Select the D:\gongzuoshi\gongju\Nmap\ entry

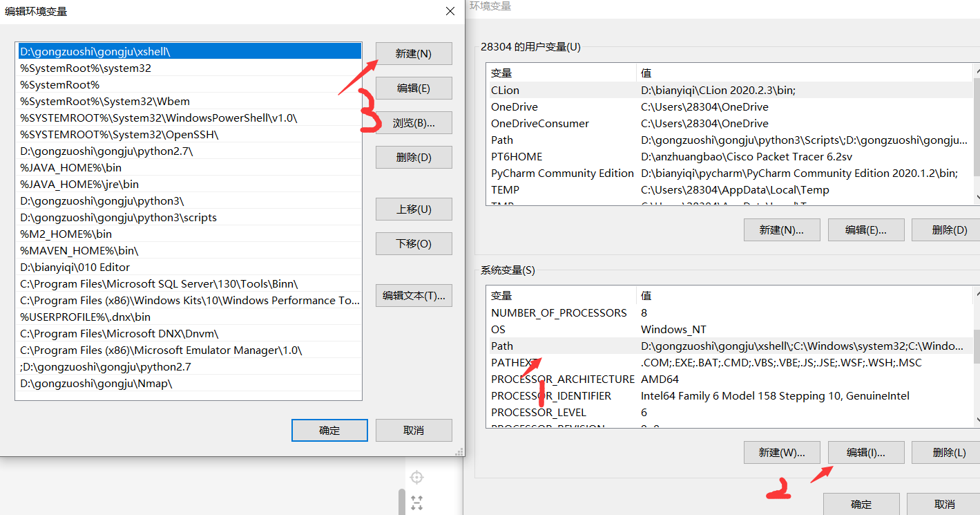pyautogui.click(x=189, y=383)
